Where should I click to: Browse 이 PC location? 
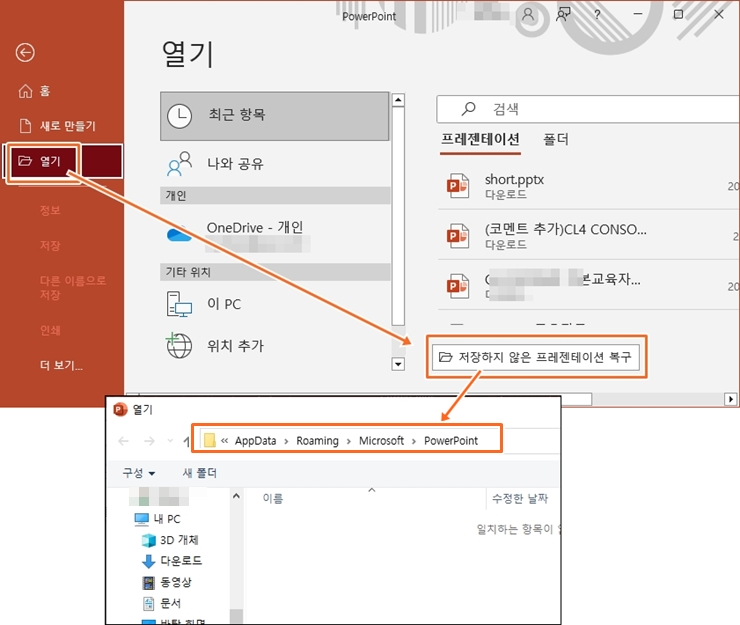pos(275,304)
